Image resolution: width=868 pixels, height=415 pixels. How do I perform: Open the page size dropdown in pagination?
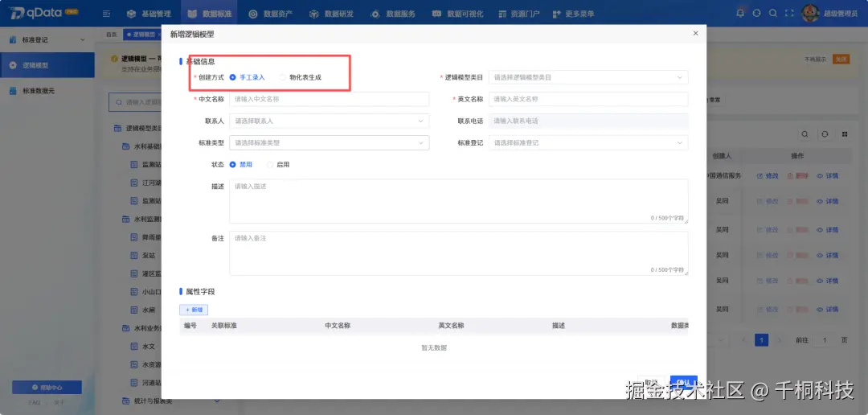[719, 339]
